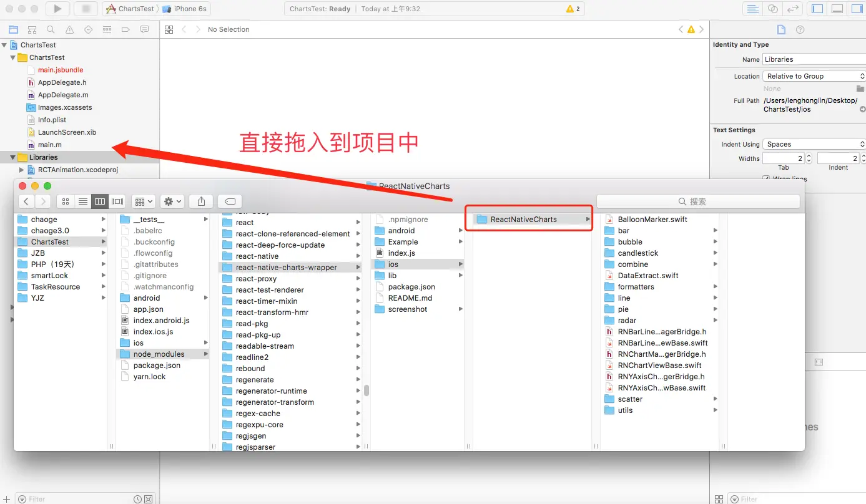Screen dimensions: 866x504
Task: Expand RCTAnimation.xcodeproj in navigator
Action: pyautogui.click(x=22, y=170)
